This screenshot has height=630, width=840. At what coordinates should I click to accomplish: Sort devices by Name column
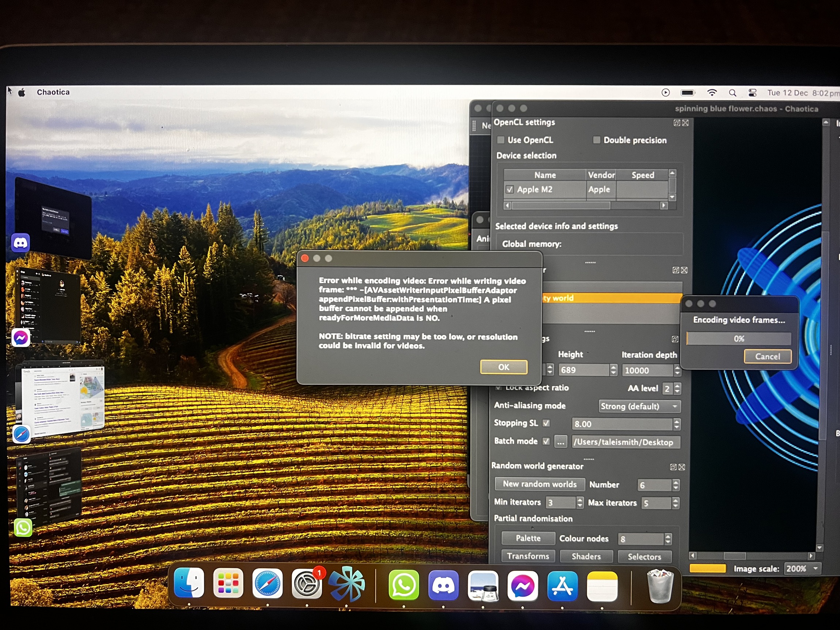pyautogui.click(x=545, y=175)
